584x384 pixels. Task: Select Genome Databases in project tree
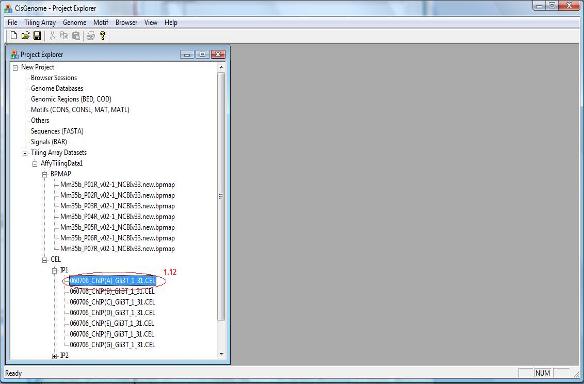[57, 89]
